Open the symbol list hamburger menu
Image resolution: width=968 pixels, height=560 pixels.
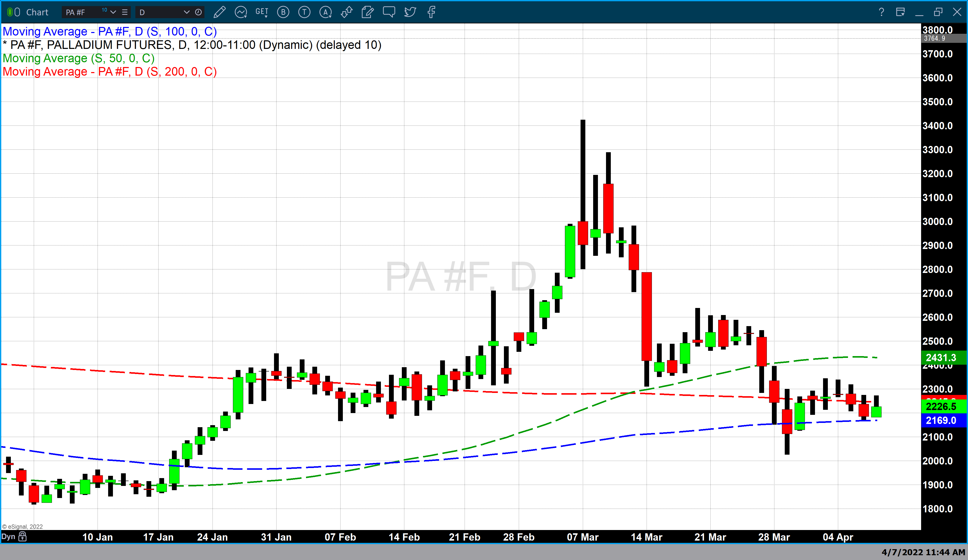coord(125,12)
